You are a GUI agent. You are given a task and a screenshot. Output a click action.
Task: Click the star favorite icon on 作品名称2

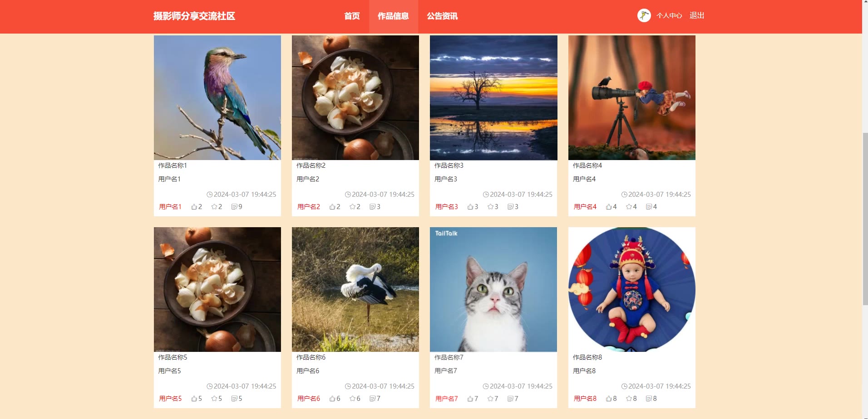pos(352,207)
